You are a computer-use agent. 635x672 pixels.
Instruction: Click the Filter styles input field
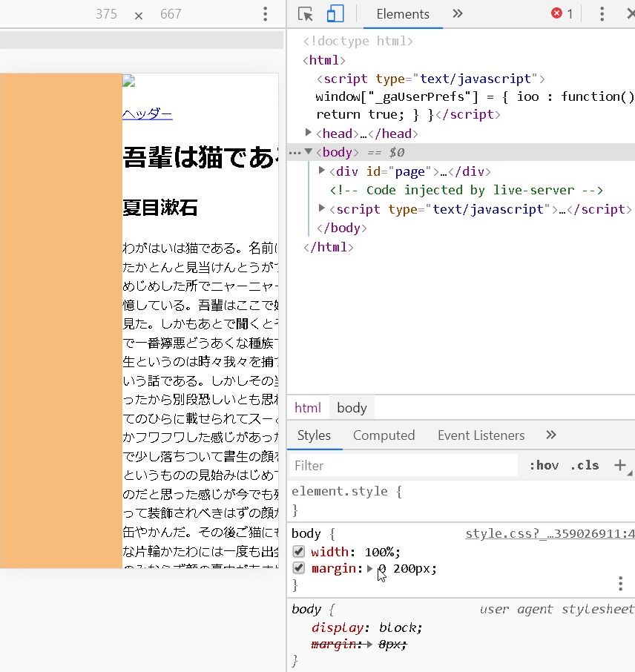(404, 465)
